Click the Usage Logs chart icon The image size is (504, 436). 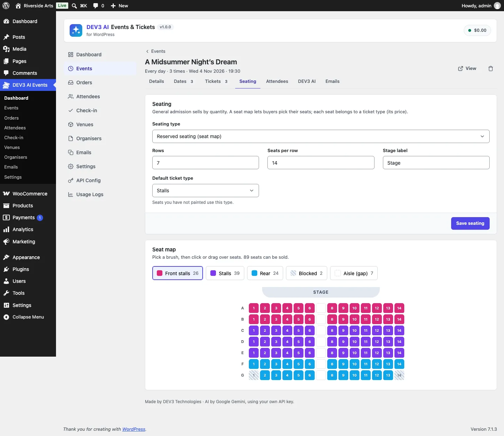[x=71, y=194]
